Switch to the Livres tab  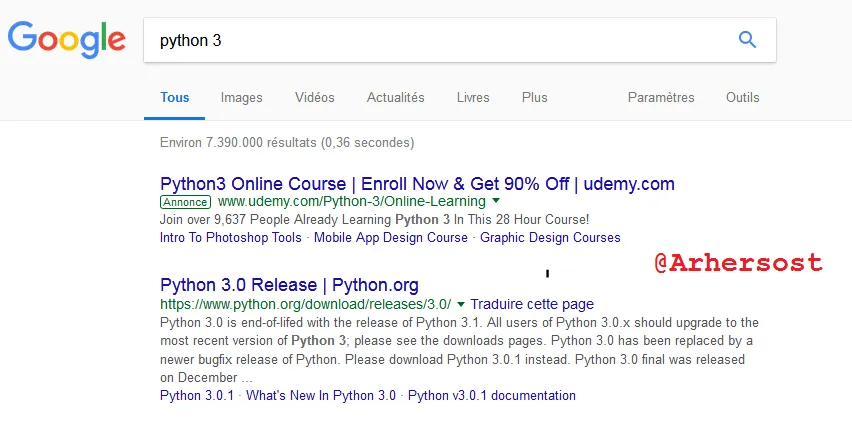coord(473,98)
